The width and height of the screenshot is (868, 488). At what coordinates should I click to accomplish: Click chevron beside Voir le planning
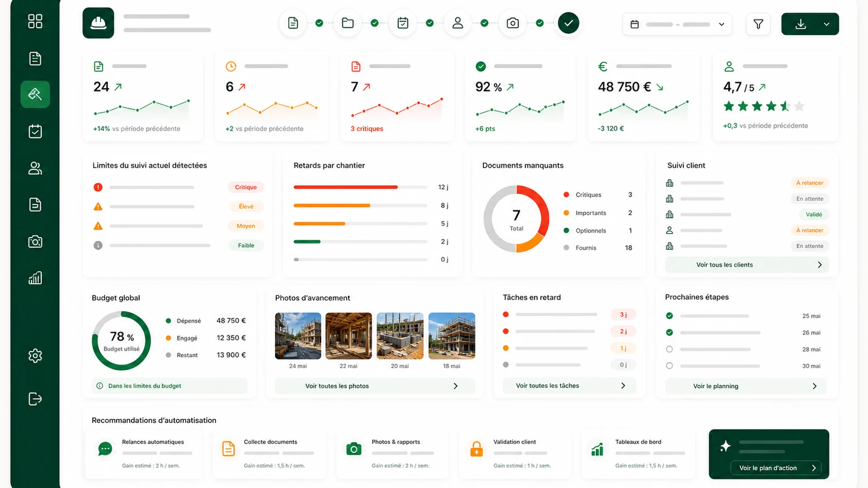(x=814, y=386)
